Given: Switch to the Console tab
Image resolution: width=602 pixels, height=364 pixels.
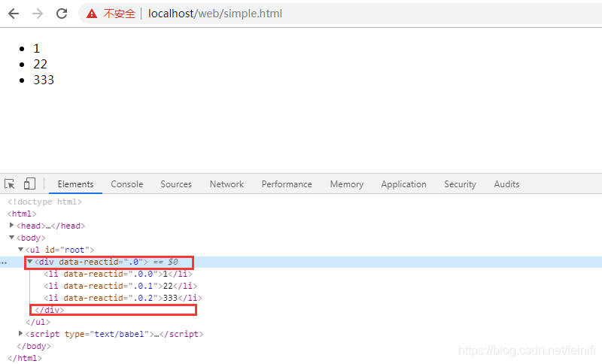Looking at the screenshot, I should [x=127, y=184].
